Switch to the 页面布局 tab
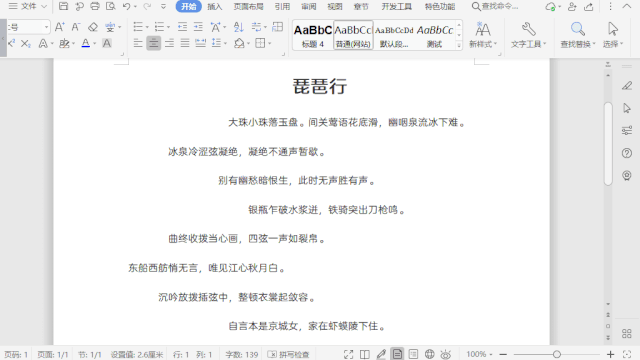 pos(248,7)
